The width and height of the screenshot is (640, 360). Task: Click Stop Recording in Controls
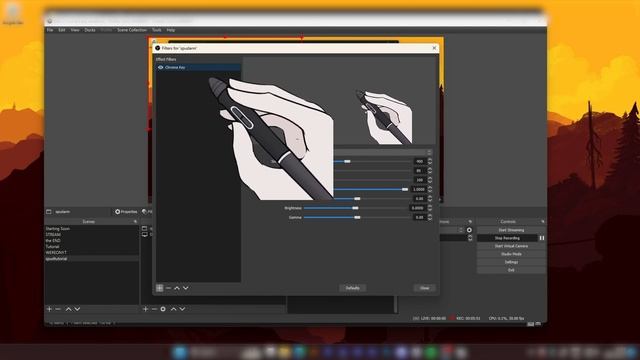(x=507, y=238)
